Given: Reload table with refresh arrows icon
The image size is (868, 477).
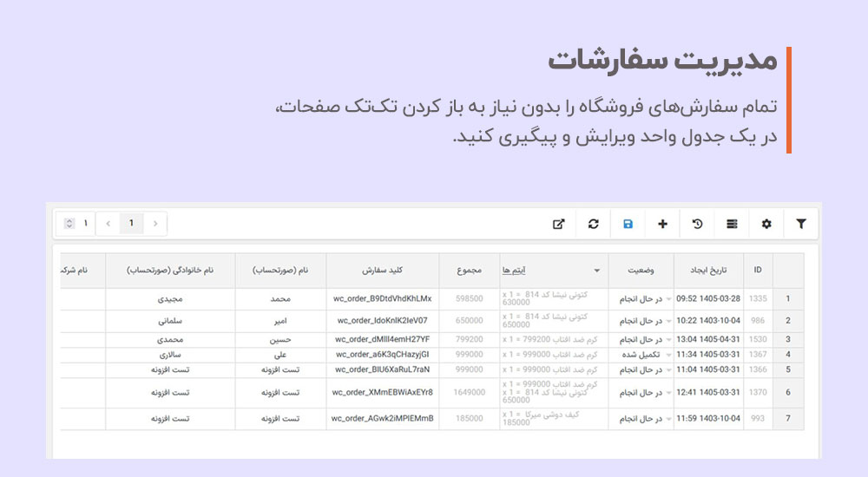Looking at the screenshot, I should pyautogui.click(x=594, y=224).
